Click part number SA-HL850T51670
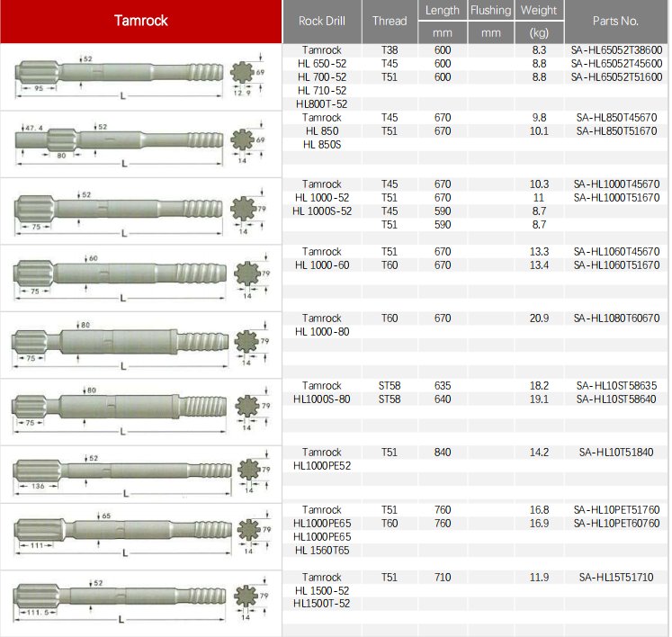 [616, 131]
